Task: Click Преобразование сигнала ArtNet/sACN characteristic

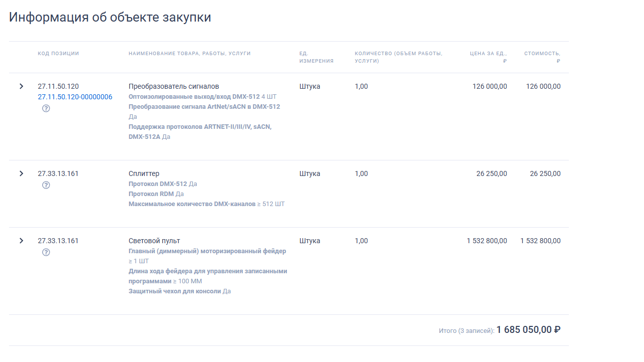Action: (204, 107)
